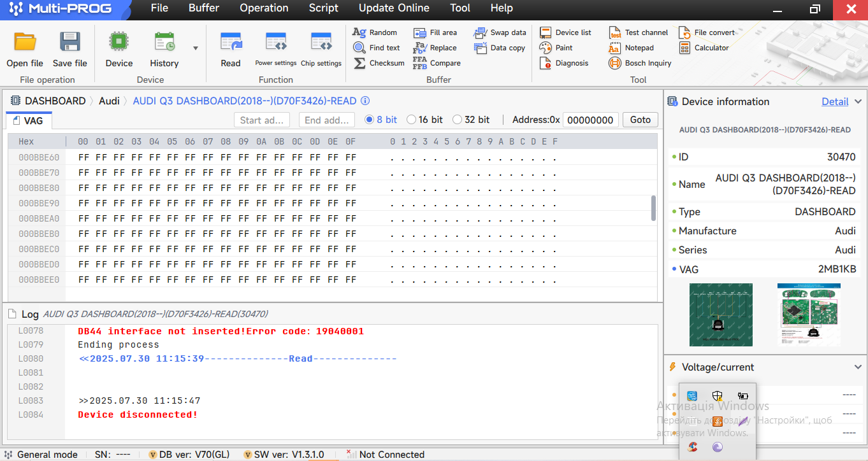Click the AUDI Q3 DASHBOARD breadcrumb title

point(244,101)
